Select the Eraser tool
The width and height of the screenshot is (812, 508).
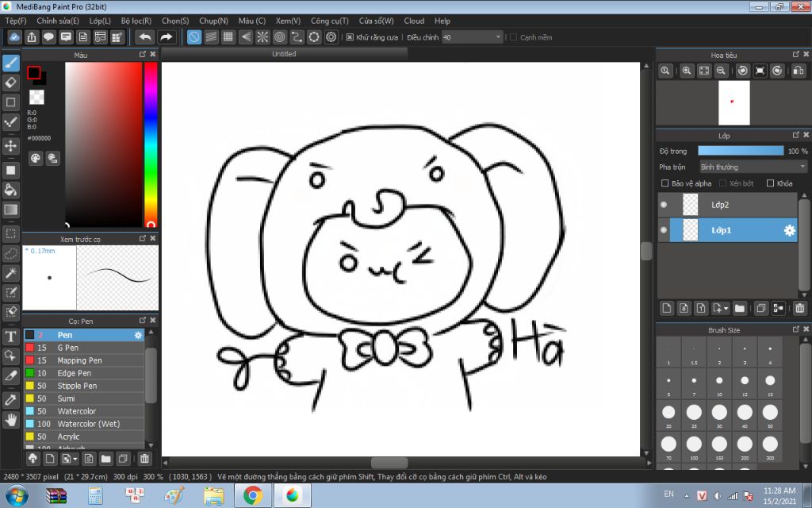click(x=11, y=83)
